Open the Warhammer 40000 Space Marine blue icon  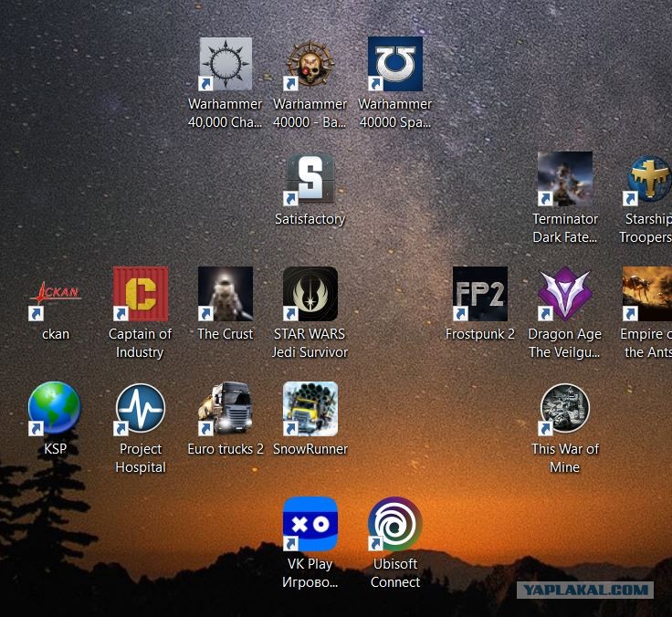coord(395,64)
